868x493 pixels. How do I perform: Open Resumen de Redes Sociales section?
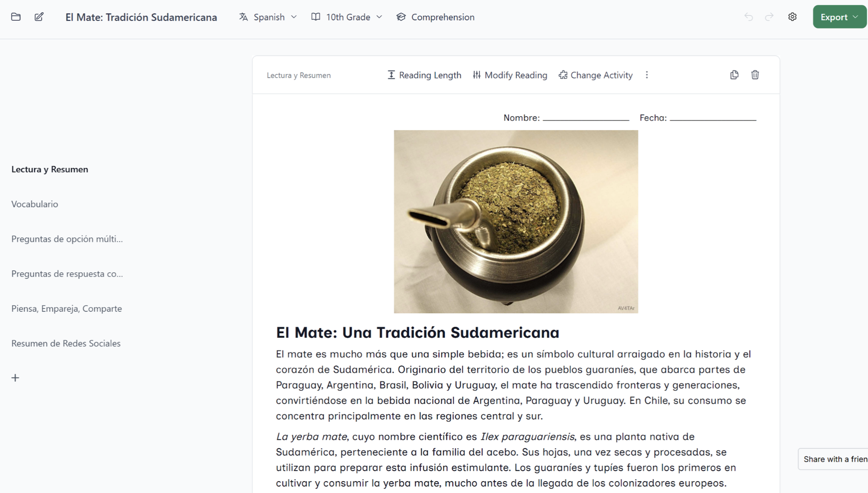click(66, 343)
